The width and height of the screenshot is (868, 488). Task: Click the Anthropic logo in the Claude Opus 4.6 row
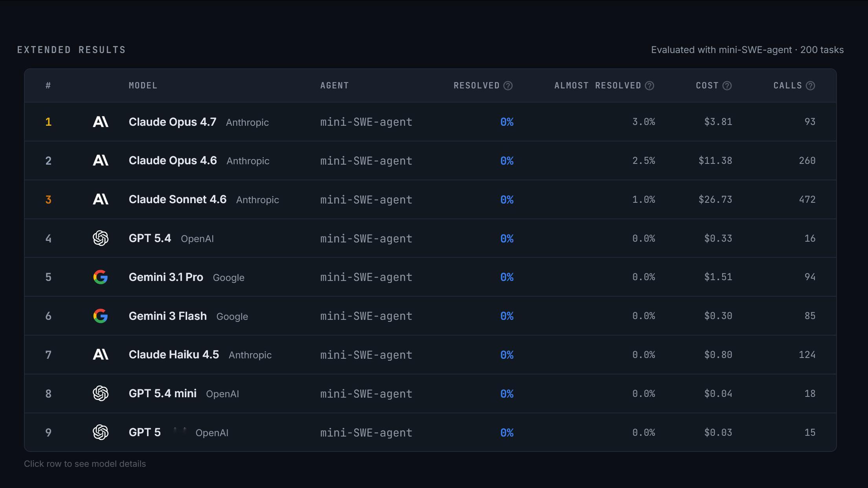[100, 161]
